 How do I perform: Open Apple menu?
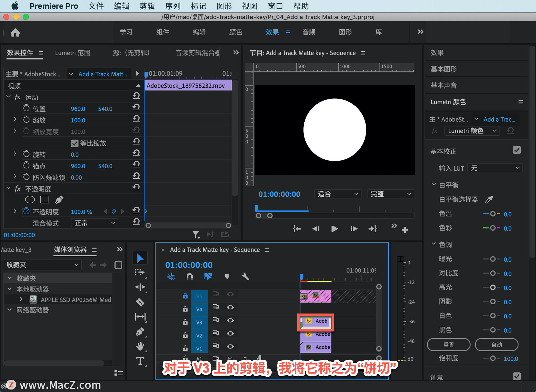[15, 6]
